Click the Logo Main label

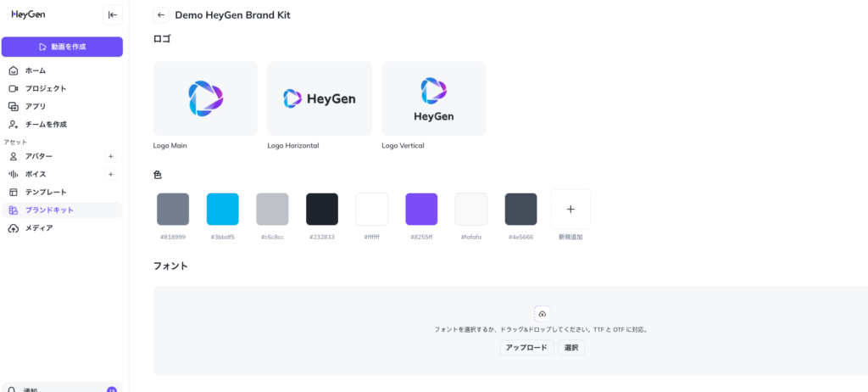pos(170,146)
